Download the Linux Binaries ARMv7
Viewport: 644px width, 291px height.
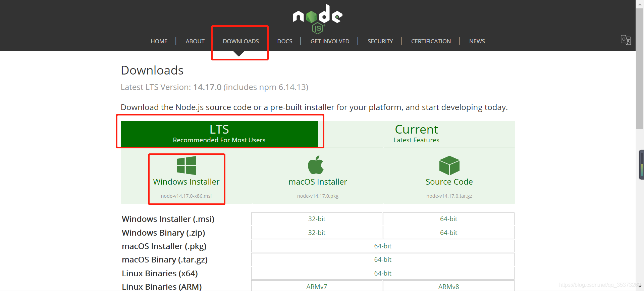point(317,286)
